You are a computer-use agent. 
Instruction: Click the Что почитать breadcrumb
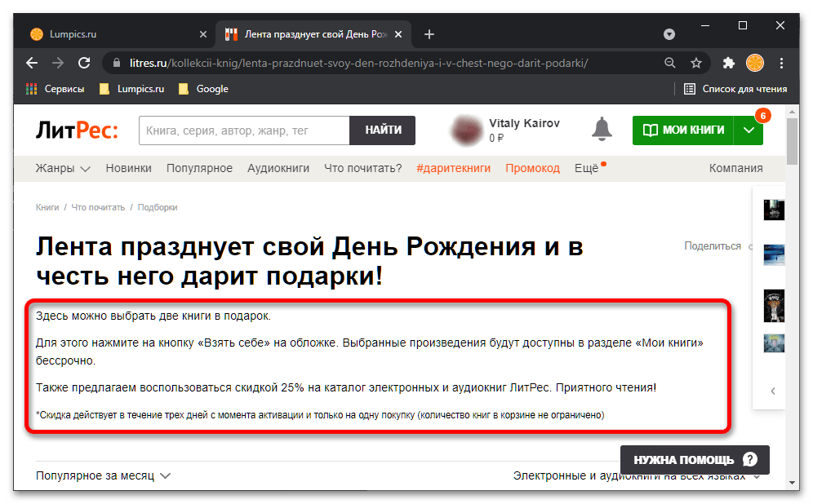(x=98, y=207)
